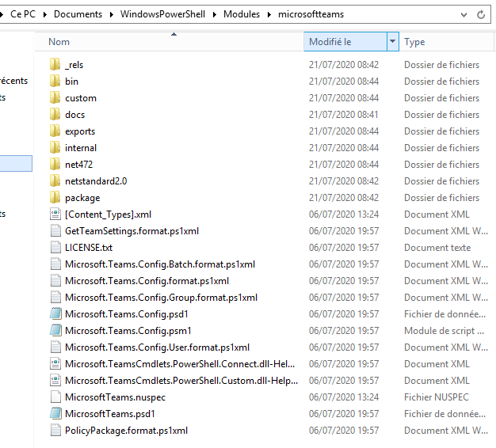Navigate to Modules in the breadcrumb
This screenshot has width=496, height=448.
(x=242, y=14)
